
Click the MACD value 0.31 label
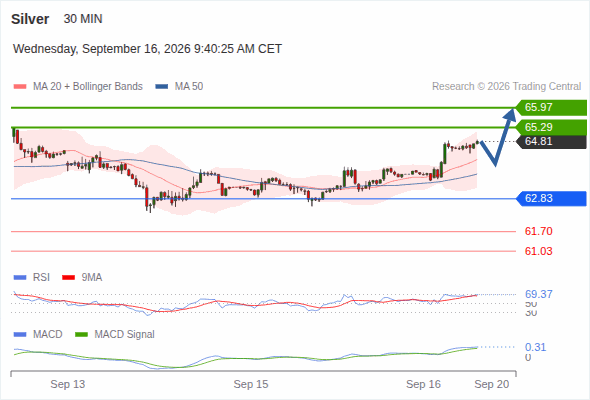coord(535,347)
